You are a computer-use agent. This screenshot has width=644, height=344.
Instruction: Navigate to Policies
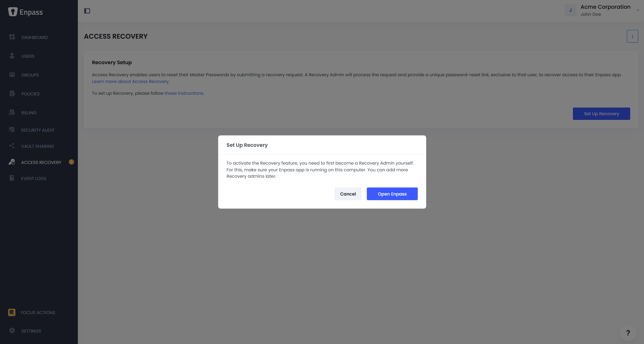(x=31, y=94)
